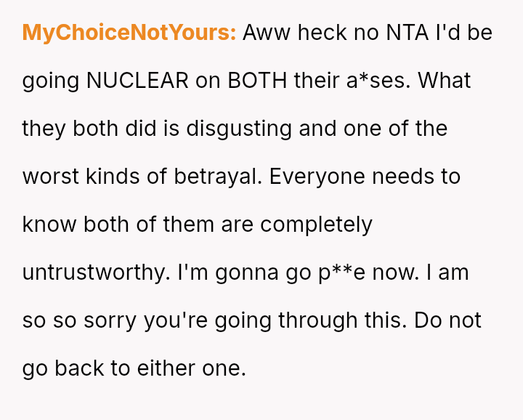Click the word "needs"

(x=405, y=177)
